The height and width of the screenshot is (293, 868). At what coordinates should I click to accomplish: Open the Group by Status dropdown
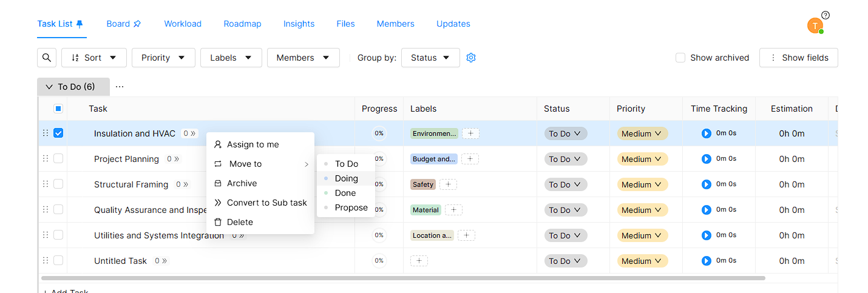click(430, 58)
